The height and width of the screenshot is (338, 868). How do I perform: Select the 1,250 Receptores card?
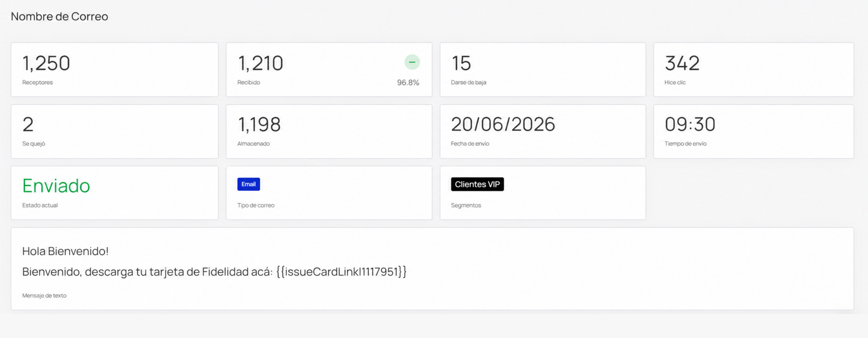point(114,70)
